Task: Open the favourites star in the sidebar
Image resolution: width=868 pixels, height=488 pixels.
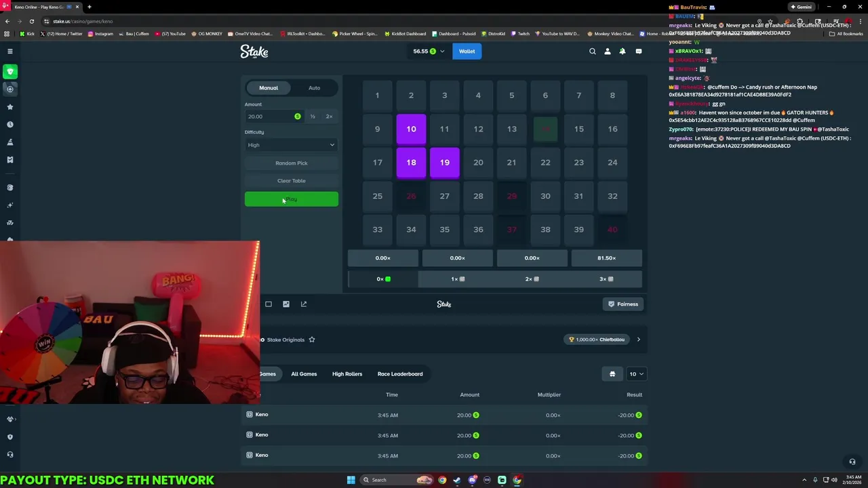Action: click(10, 107)
